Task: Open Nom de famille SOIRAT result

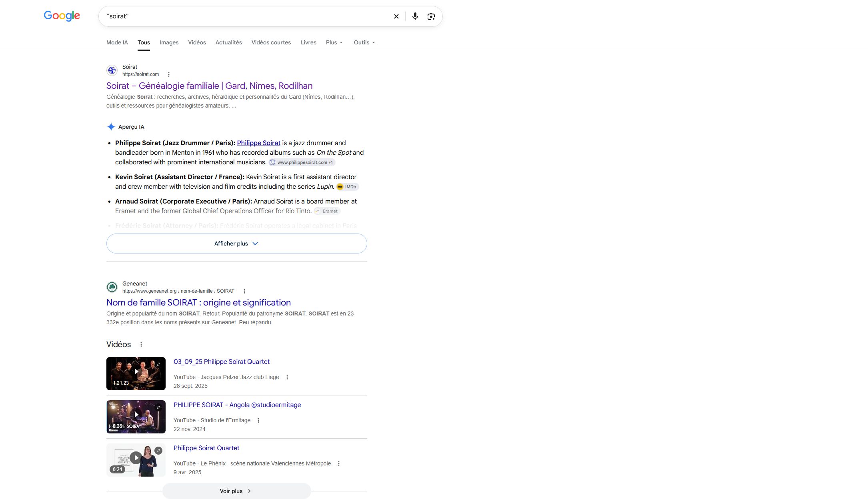Action: click(198, 302)
